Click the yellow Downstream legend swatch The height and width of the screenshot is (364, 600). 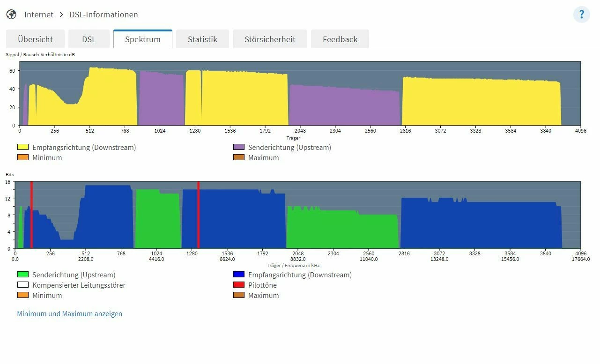pyautogui.click(x=23, y=147)
